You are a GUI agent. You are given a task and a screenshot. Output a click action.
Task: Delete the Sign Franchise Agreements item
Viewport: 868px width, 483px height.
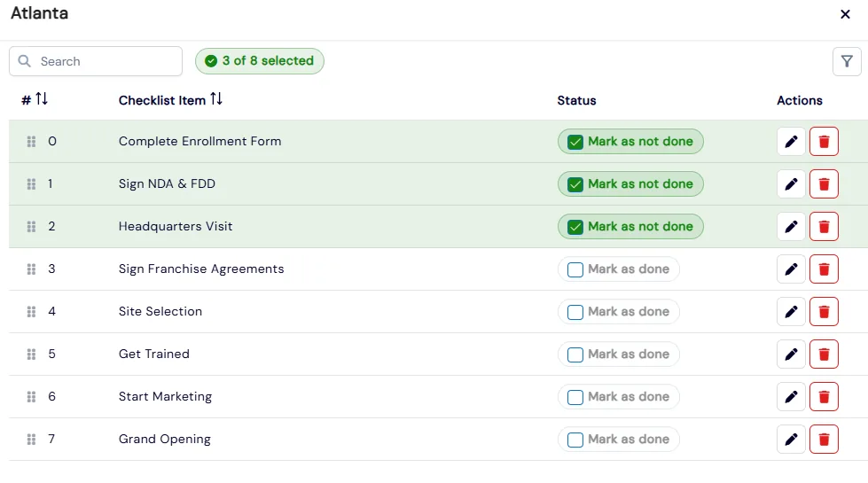(824, 269)
